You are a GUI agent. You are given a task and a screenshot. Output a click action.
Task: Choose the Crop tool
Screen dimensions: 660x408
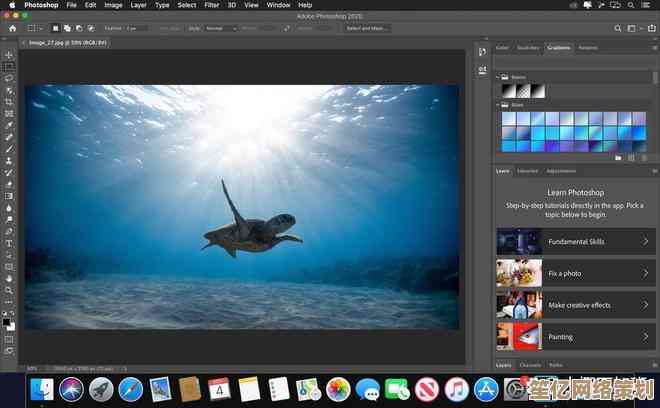(x=9, y=102)
